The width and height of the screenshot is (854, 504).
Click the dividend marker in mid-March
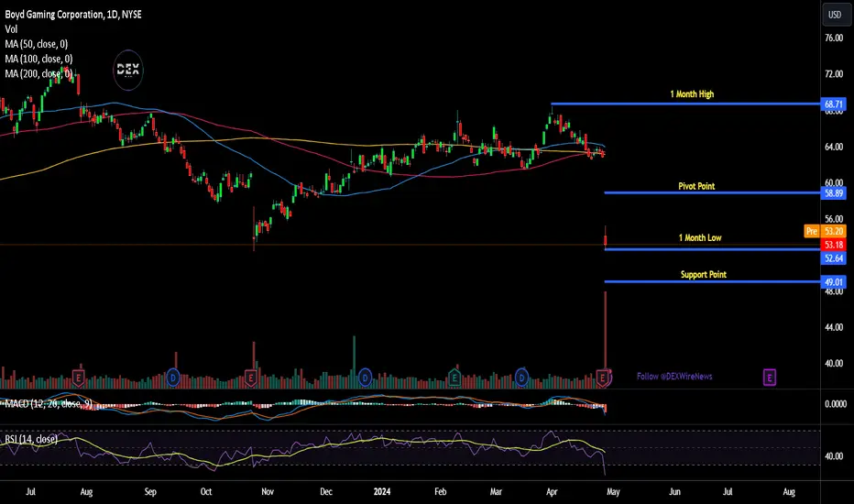(x=521, y=377)
